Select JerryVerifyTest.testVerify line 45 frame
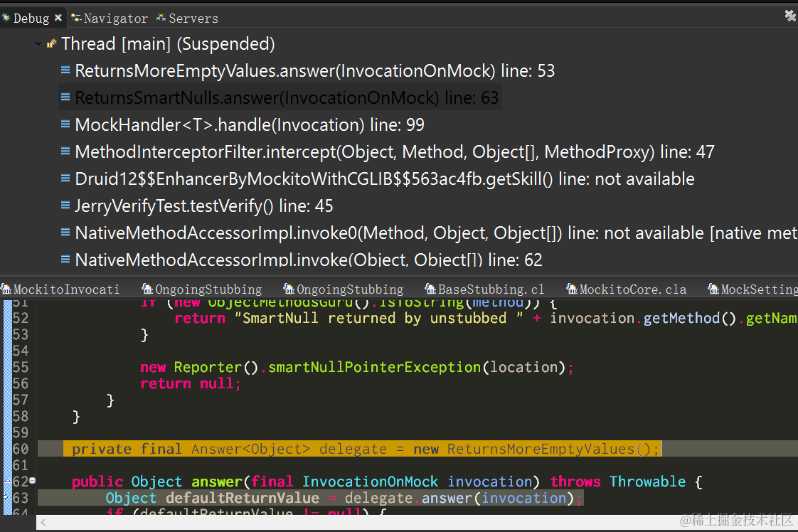The height and width of the screenshot is (532, 798). [203, 206]
